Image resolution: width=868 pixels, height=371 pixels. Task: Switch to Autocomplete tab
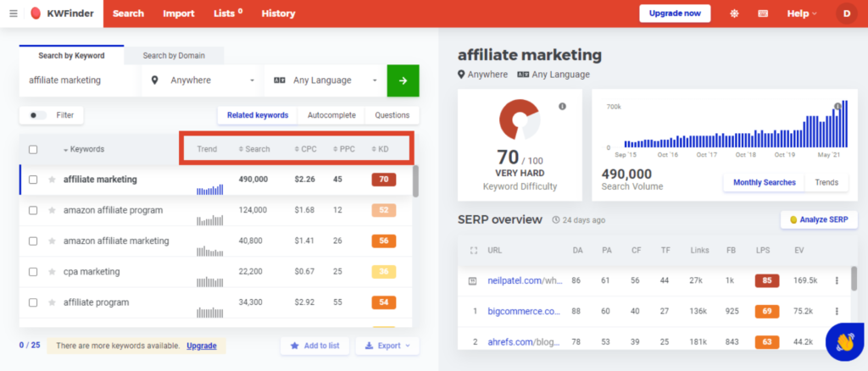click(331, 115)
